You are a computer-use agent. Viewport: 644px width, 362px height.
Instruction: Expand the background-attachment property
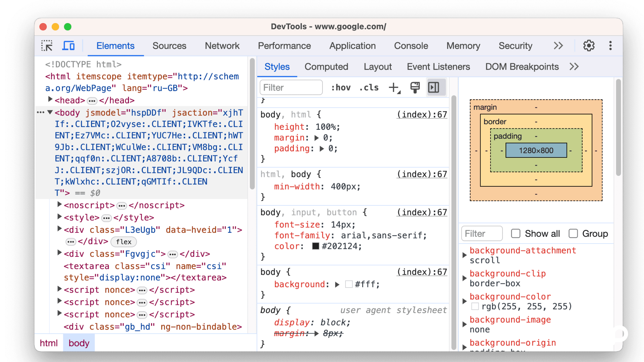tap(465, 255)
